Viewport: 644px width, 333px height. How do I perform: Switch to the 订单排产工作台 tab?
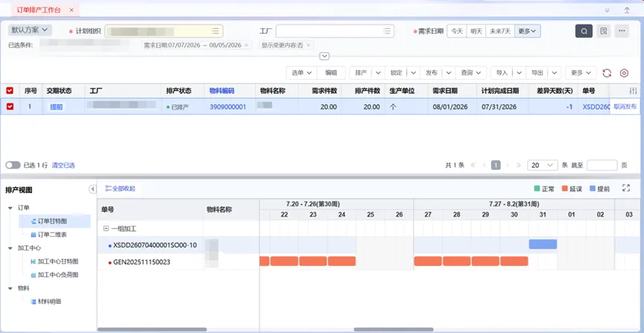[x=38, y=10]
